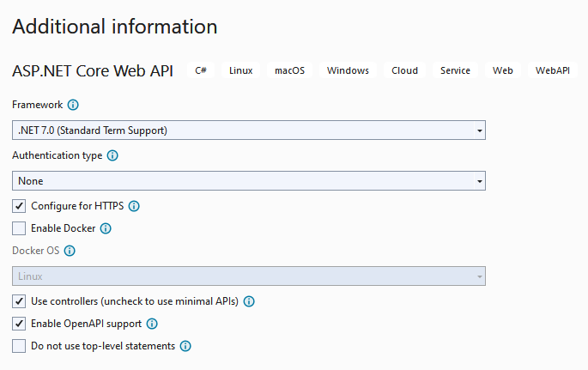Screen dimensions: 588x370
Task: Click the WebAPI tag
Action: [552, 70]
